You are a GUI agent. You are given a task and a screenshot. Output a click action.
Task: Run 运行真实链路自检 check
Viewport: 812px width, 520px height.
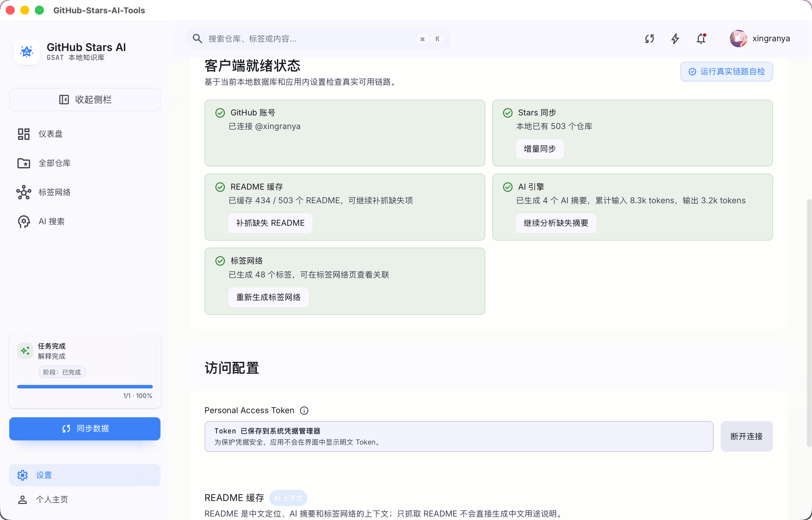click(x=727, y=72)
